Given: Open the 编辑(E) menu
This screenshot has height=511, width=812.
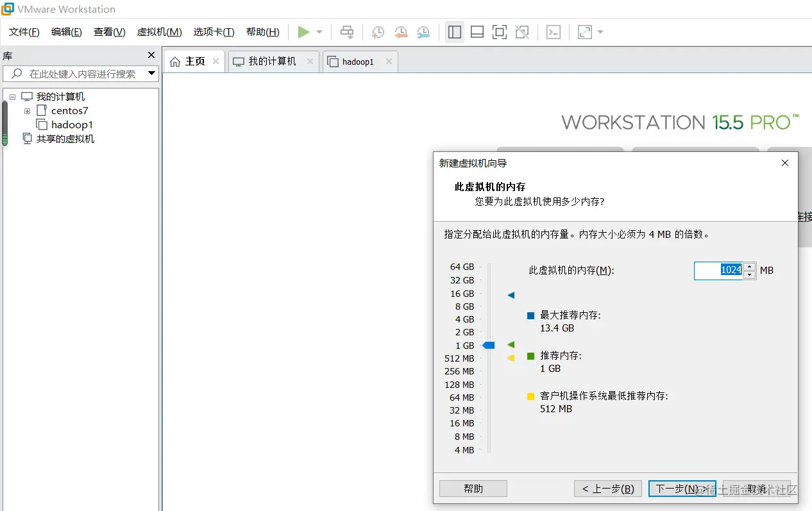Looking at the screenshot, I should click(x=67, y=32).
